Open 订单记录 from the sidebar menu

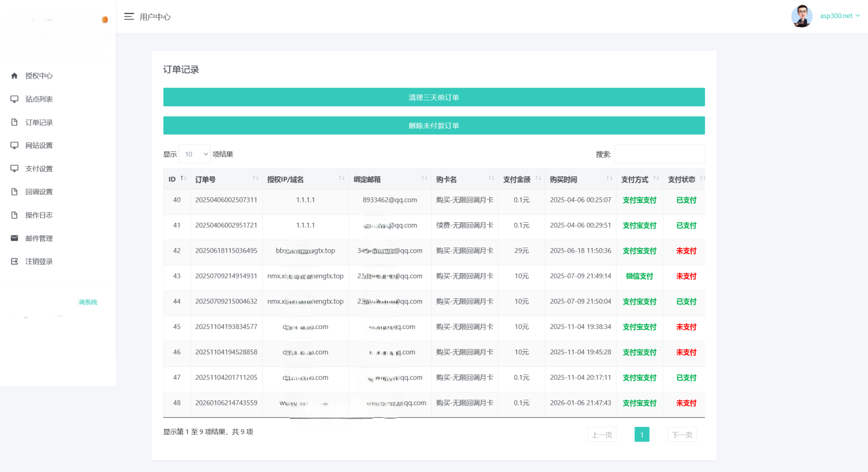pyautogui.click(x=40, y=122)
